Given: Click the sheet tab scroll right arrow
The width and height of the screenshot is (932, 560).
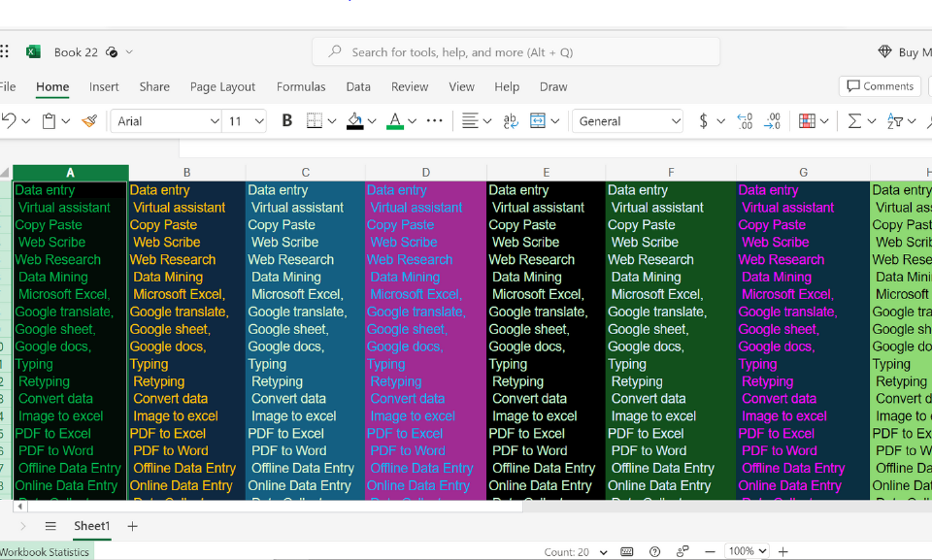Looking at the screenshot, I should point(23,526).
